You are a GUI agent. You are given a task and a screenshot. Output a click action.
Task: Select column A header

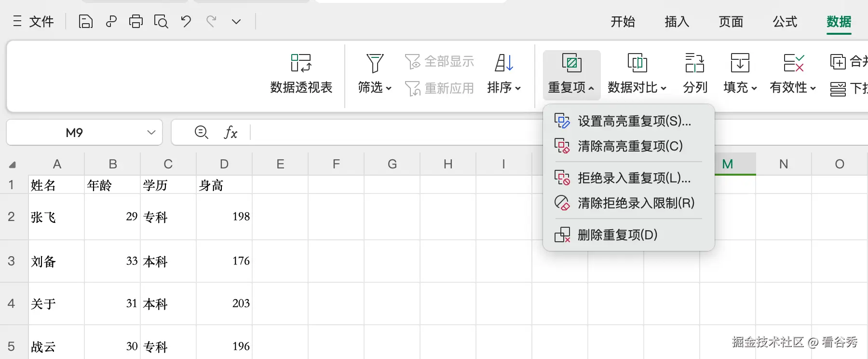pyautogui.click(x=57, y=164)
